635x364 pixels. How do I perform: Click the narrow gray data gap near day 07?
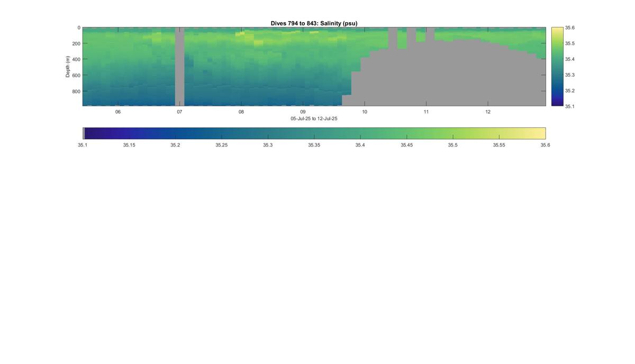(179, 67)
